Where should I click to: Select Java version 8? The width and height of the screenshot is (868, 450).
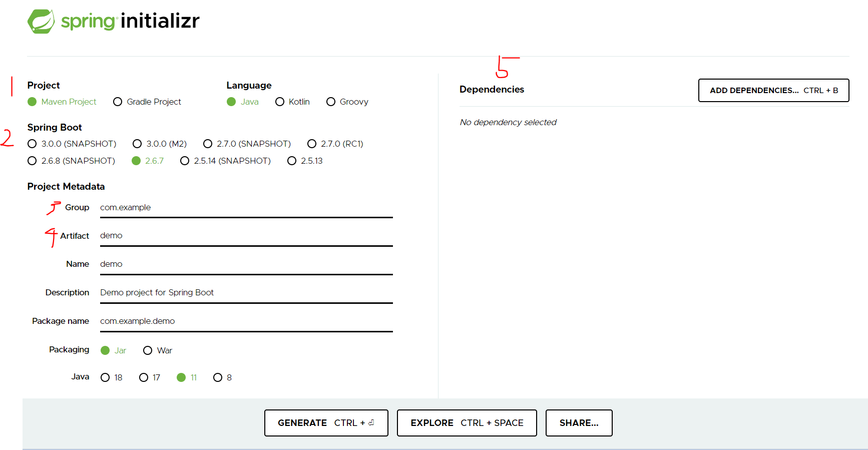tap(218, 377)
